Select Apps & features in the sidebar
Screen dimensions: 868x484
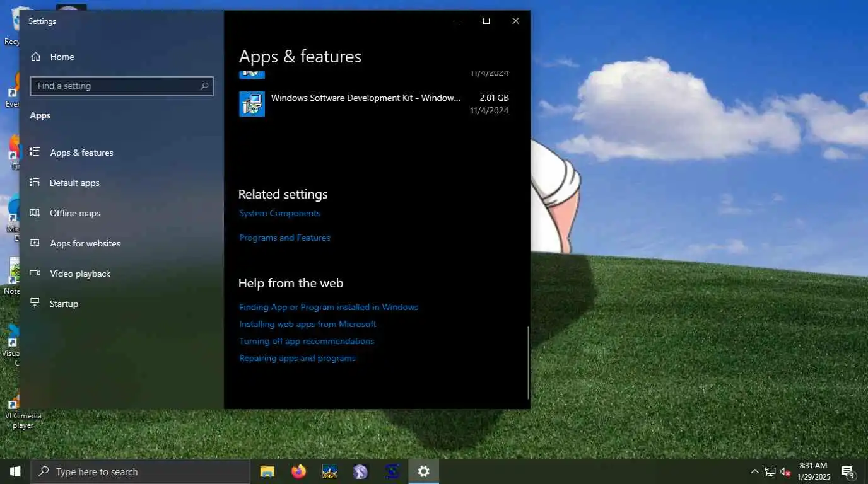point(122,153)
